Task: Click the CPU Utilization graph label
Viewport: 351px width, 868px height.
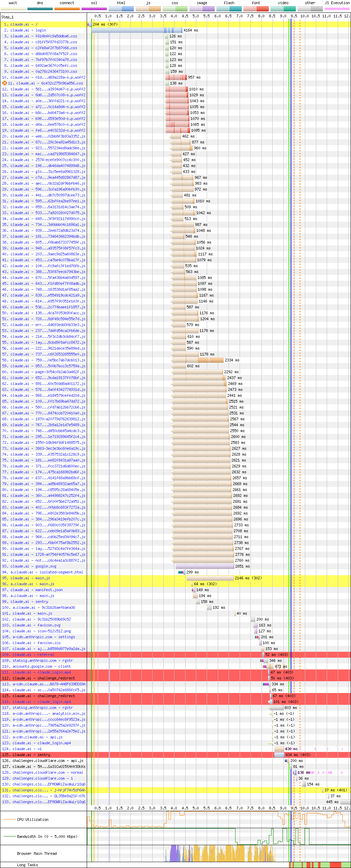Action: click(33, 819)
